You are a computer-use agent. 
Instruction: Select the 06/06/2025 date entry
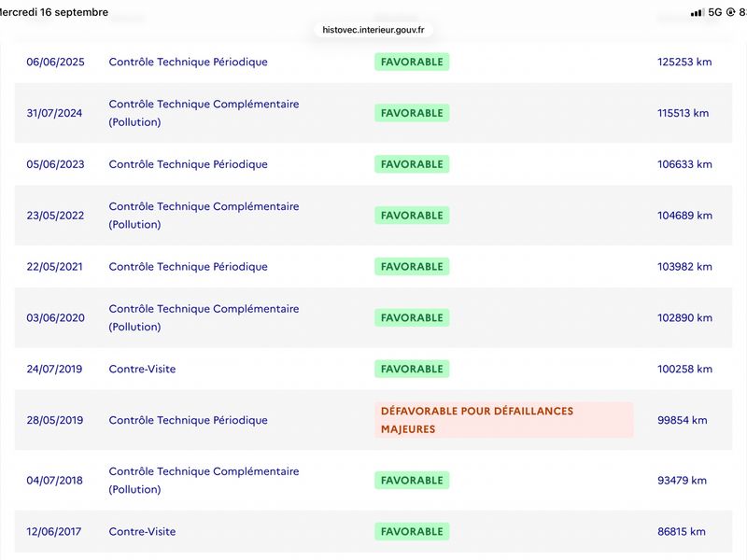55,62
